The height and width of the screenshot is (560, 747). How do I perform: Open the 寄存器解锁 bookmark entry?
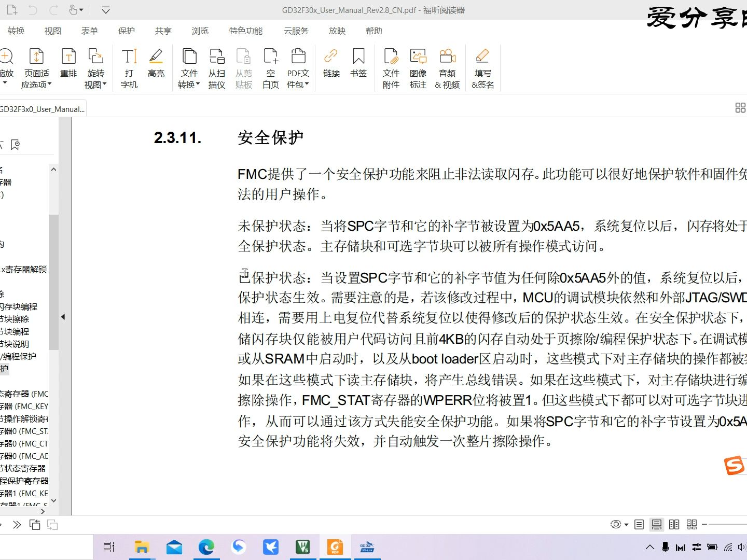pos(23,269)
